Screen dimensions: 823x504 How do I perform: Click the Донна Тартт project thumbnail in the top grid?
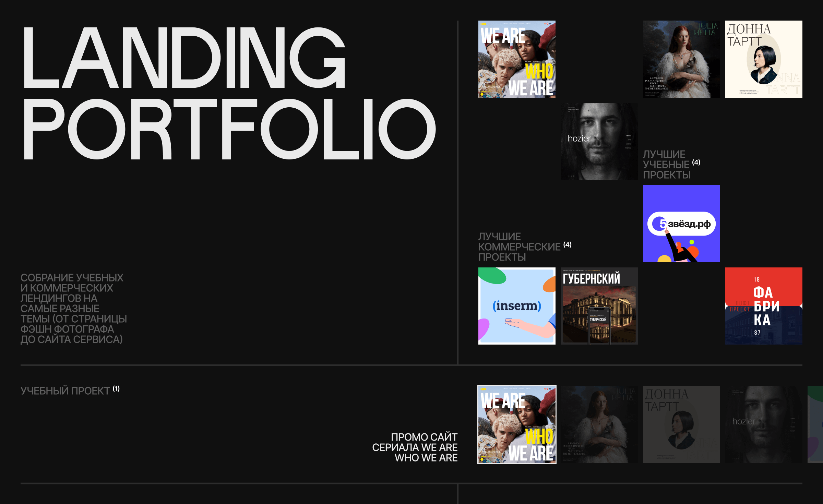[x=764, y=59]
